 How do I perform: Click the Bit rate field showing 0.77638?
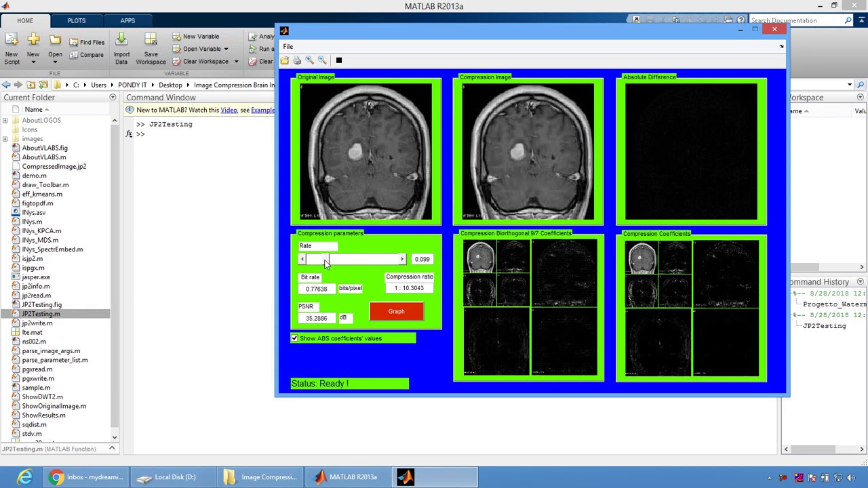[317, 289]
